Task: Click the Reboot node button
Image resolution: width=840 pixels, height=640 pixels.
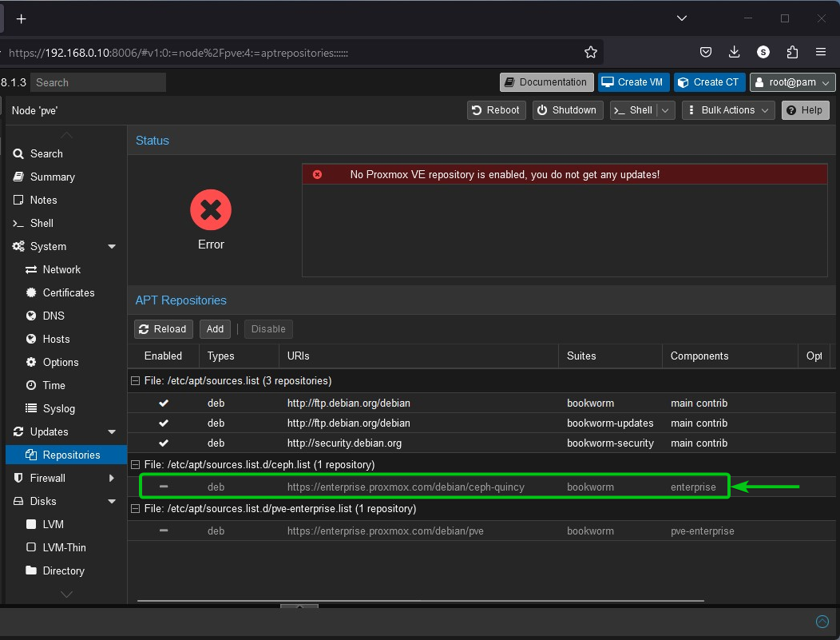Action: [496, 110]
